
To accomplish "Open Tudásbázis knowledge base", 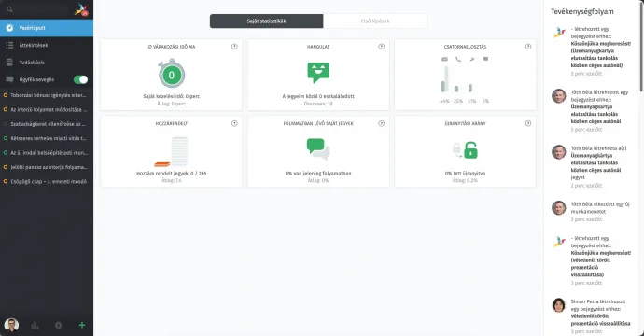I will 47,63.
